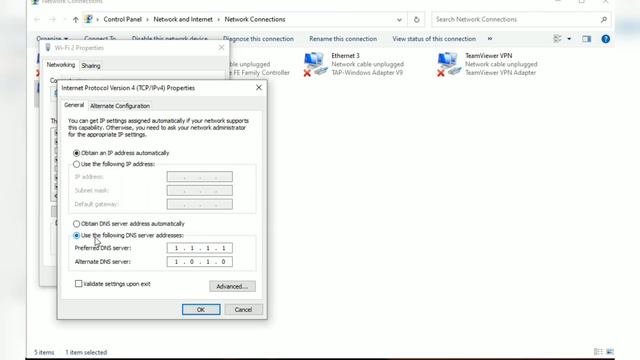Viewport: 640px width, 360px height.
Task: Open Networking tab in Wi-Fi 2 Properties
Action: pyautogui.click(x=60, y=65)
